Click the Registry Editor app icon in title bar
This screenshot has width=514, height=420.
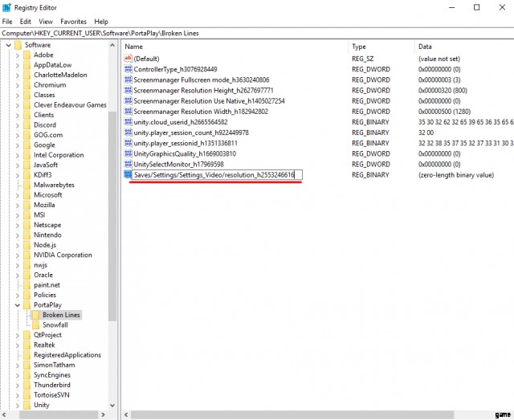7,7
